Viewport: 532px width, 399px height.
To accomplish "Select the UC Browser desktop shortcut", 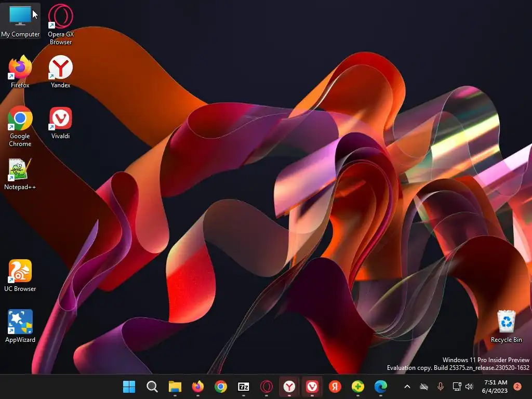I will pyautogui.click(x=20, y=275).
